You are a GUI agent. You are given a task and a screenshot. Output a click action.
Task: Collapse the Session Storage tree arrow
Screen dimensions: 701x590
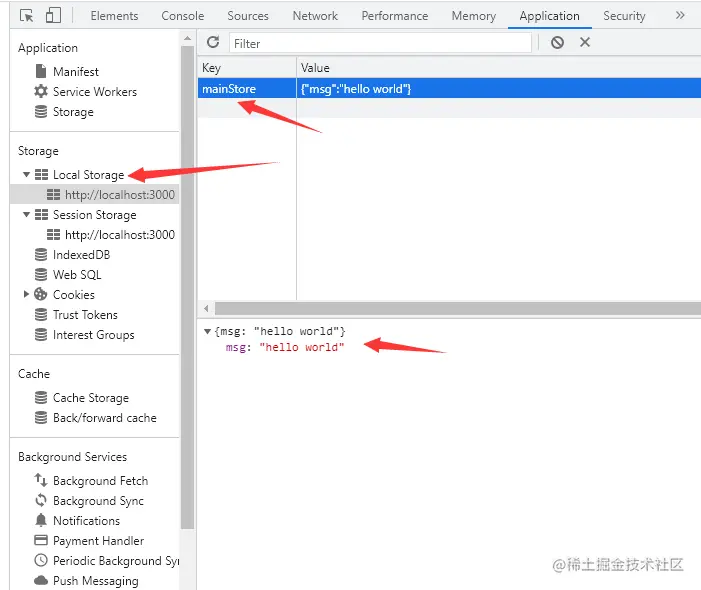tap(26, 215)
